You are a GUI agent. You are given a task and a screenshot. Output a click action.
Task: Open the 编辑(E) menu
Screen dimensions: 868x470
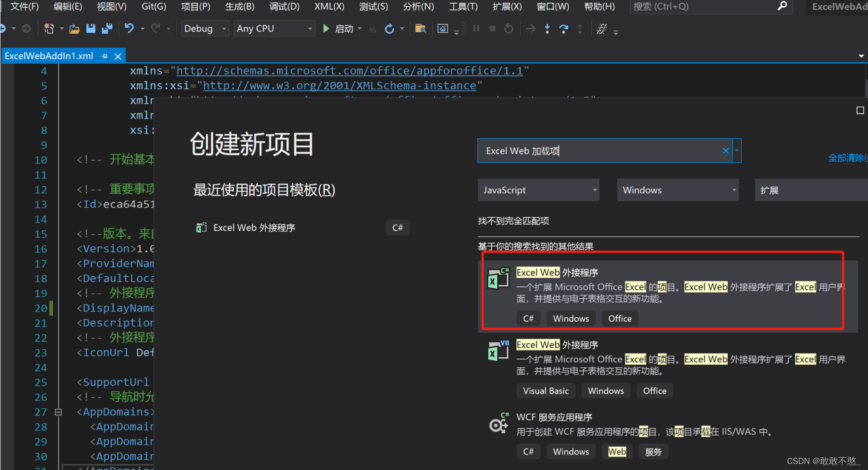point(68,6)
